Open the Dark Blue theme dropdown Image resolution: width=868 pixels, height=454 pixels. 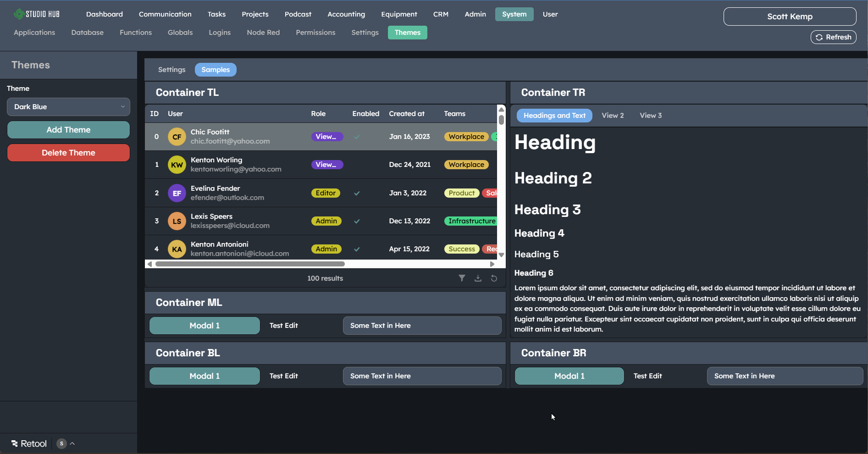click(68, 107)
